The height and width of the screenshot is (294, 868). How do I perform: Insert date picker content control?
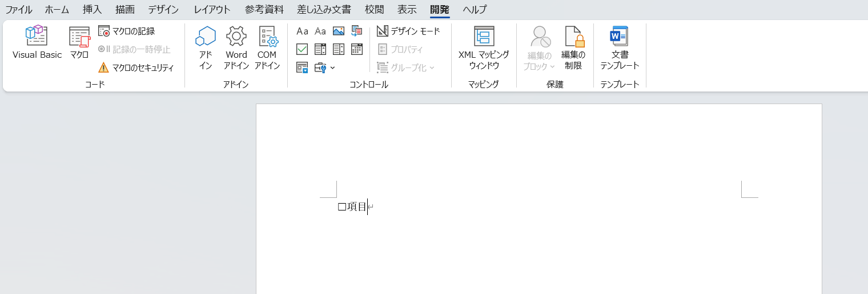(x=357, y=49)
